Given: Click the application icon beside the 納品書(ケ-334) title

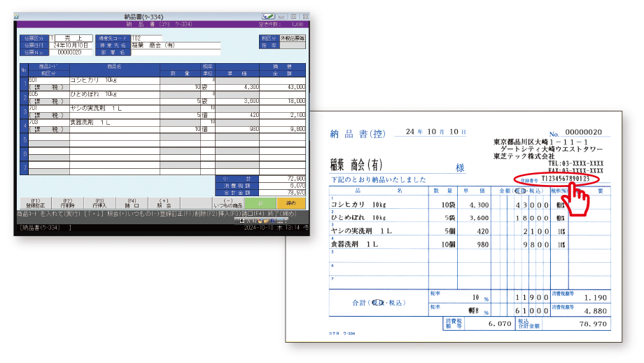Looking at the screenshot, I should (x=16, y=16).
